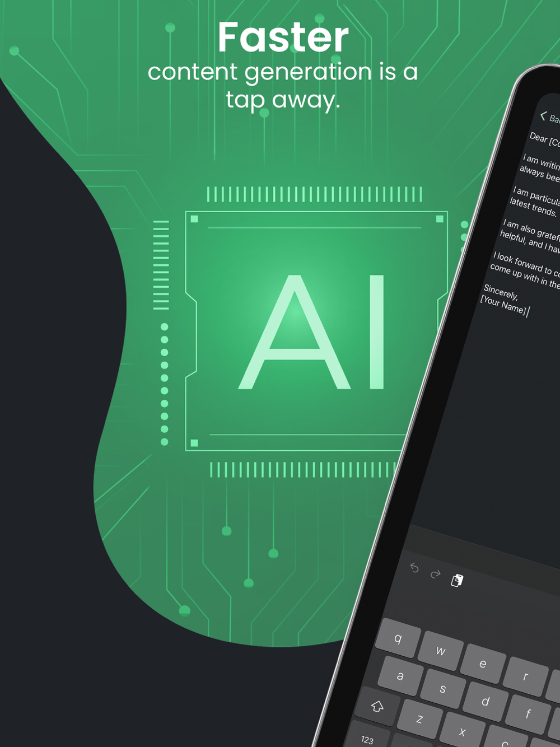Viewport: 560px width, 747px height.
Task: Tap the w key on the keyboard
Action: point(441,651)
